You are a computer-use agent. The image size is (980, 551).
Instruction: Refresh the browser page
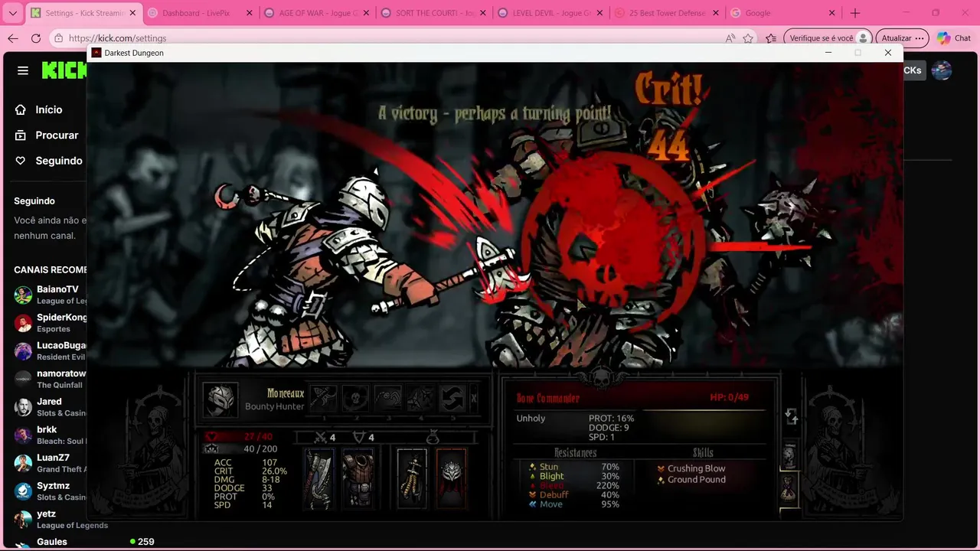click(x=36, y=38)
